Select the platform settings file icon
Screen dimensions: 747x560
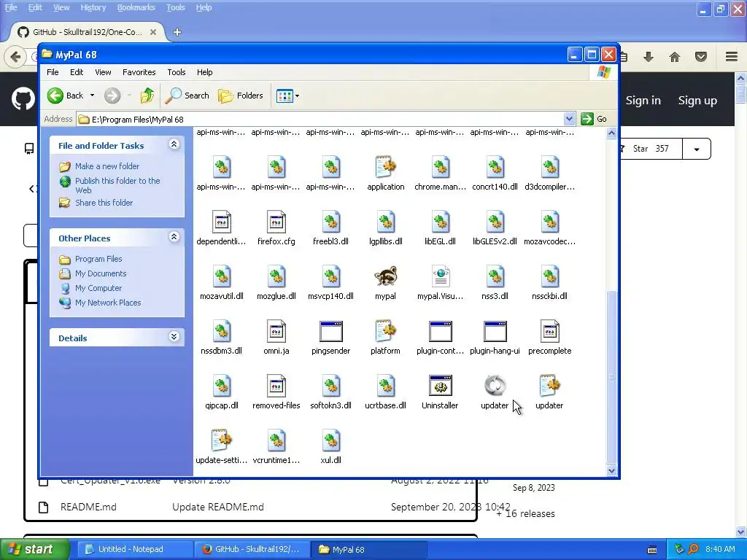[385, 332]
